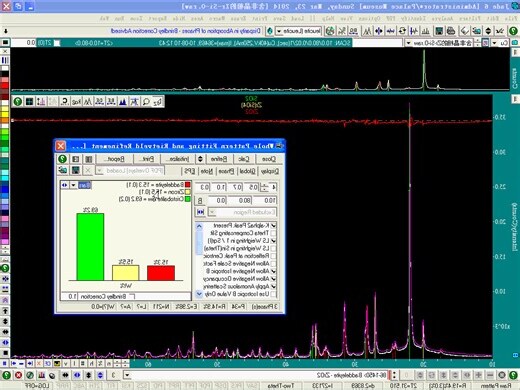Click the Brindley Correction 1.0 value field
Viewport: 520px width, 390px height.
[x=69, y=296]
